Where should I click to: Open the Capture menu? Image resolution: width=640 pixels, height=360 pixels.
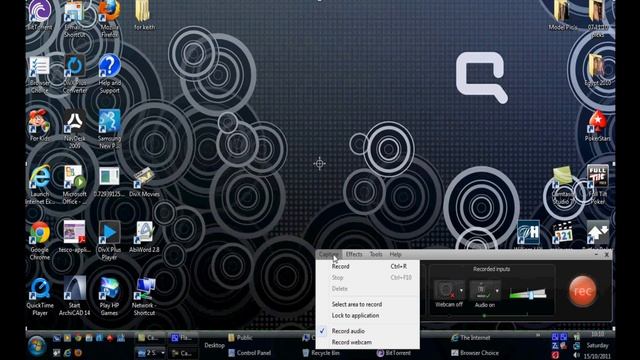tap(329, 254)
